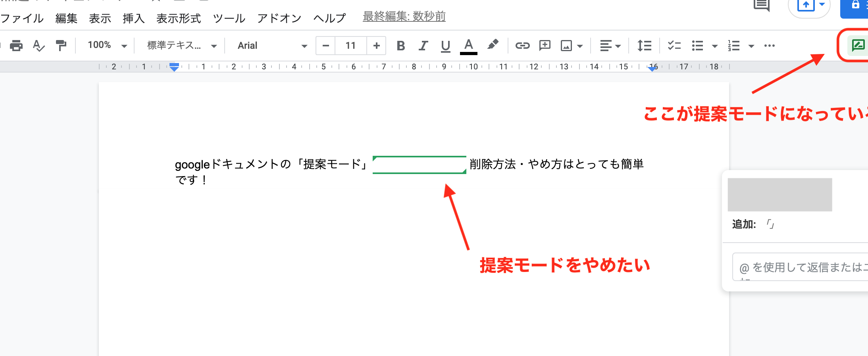
Task: Open line and paragraph spacing
Action: (x=644, y=46)
